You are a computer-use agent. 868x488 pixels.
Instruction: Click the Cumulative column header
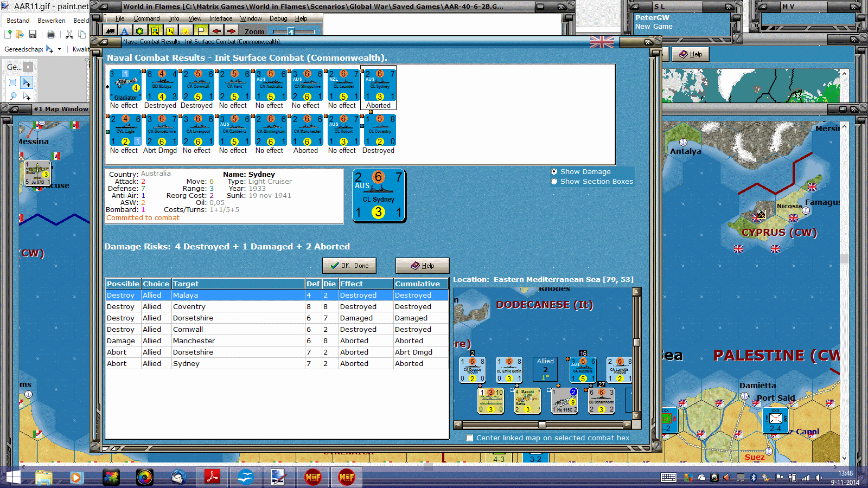421,284
